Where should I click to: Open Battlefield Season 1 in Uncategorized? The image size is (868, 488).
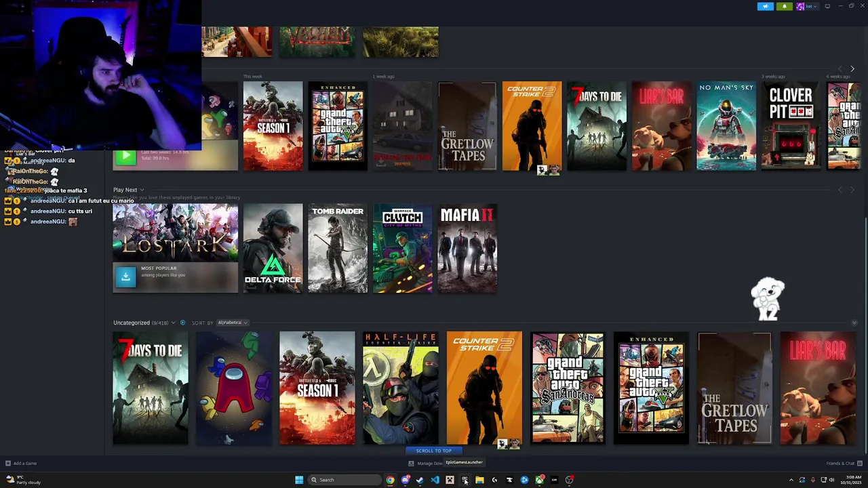tap(317, 388)
